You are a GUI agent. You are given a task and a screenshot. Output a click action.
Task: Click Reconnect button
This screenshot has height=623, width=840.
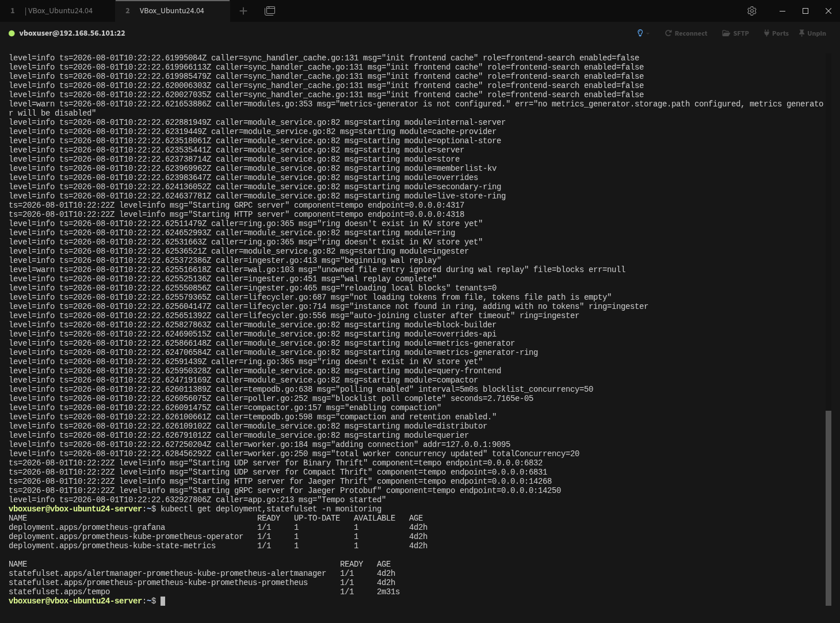click(686, 33)
